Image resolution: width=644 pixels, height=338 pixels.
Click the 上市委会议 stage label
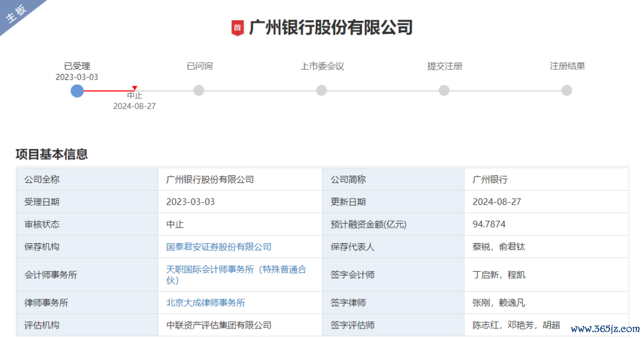(x=322, y=66)
